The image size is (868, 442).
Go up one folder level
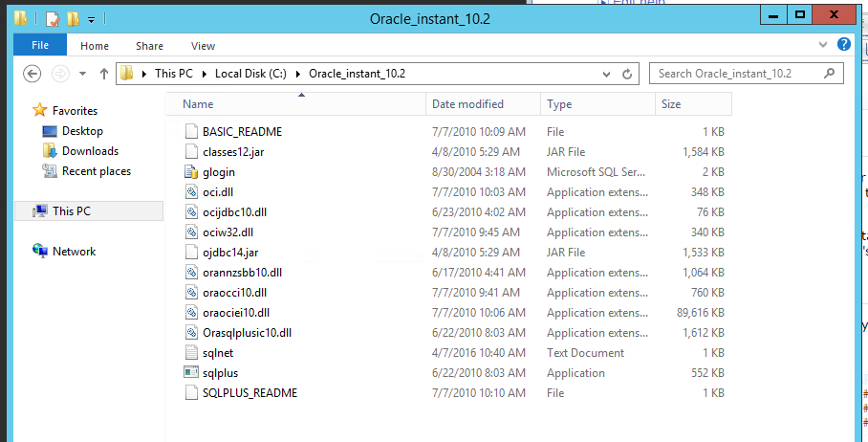[101, 74]
